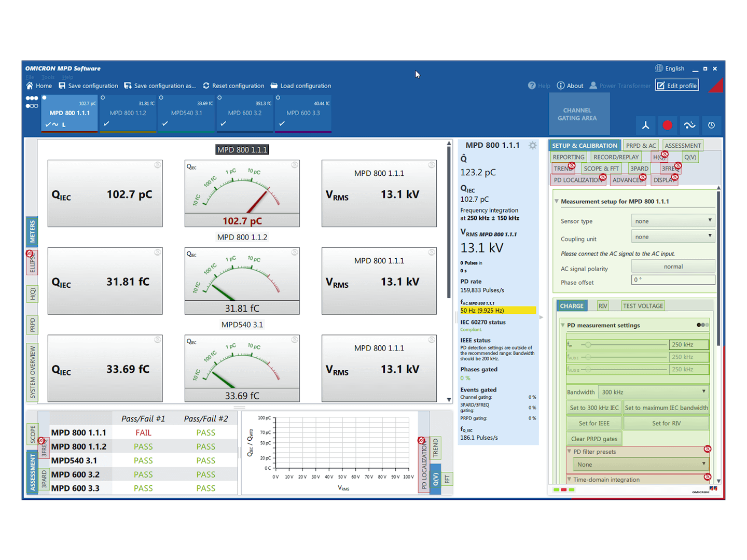Open the gear settings for MPD 800 1.1.1

(532, 145)
